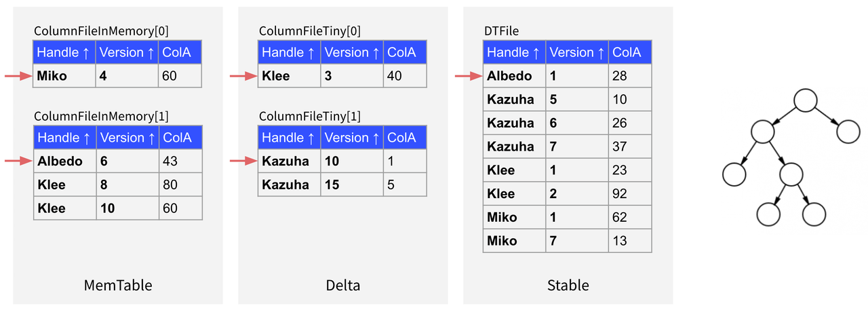Select the Stable label

[x=568, y=286]
